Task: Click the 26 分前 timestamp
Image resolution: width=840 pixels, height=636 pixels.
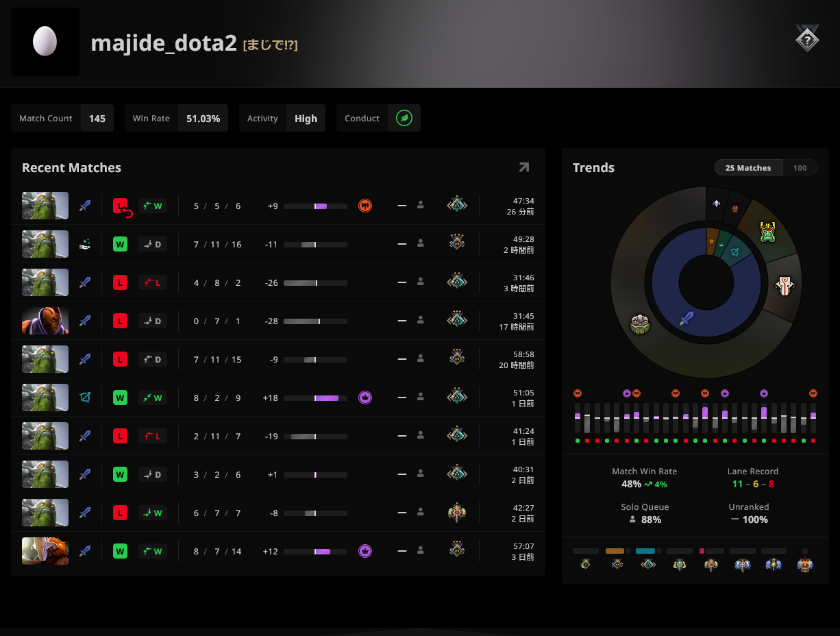Action: pos(521,212)
